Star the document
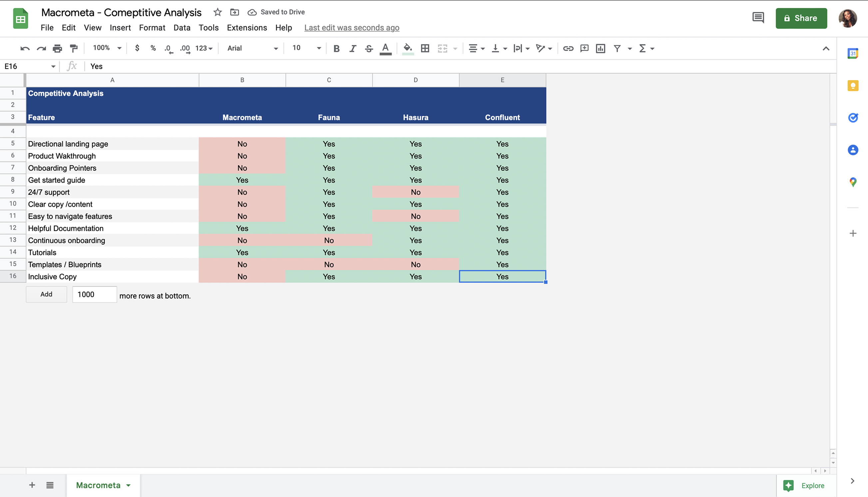 click(x=217, y=12)
